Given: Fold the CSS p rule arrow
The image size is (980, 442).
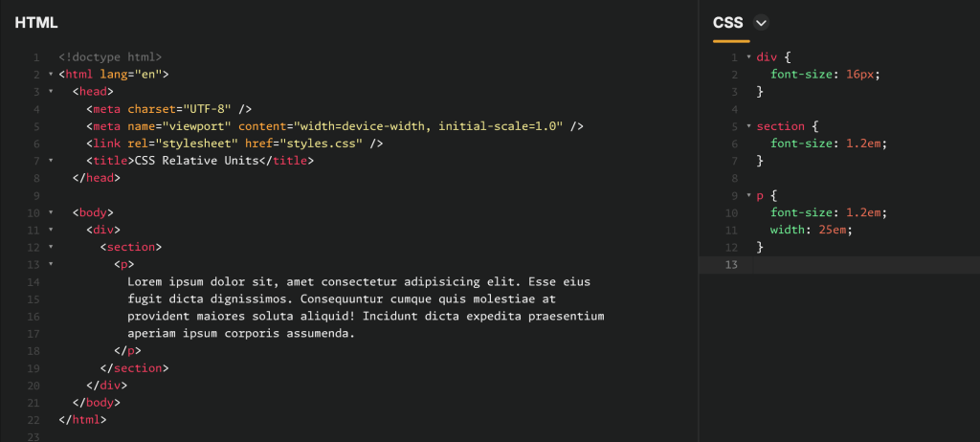Looking at the screenshot, I should coord(748,195).
